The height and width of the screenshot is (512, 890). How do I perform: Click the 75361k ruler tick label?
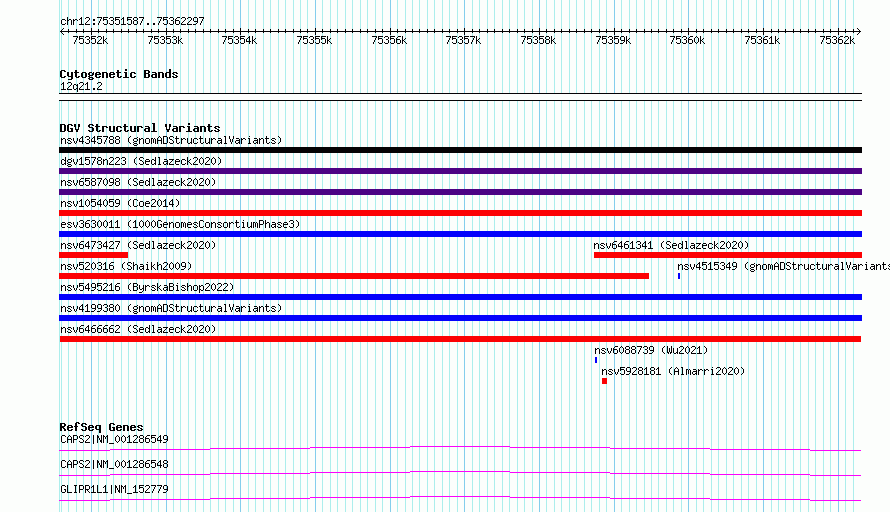pos(762,40)
